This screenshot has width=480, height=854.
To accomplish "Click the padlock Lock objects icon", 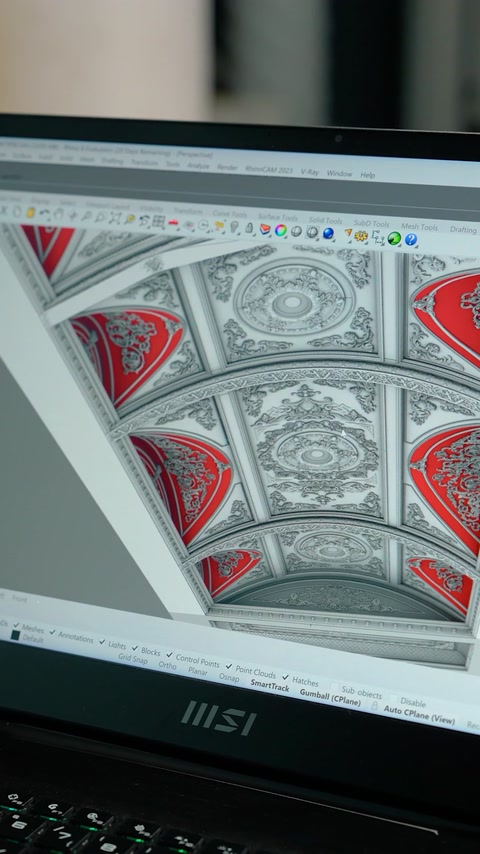I will click(250, 227).
